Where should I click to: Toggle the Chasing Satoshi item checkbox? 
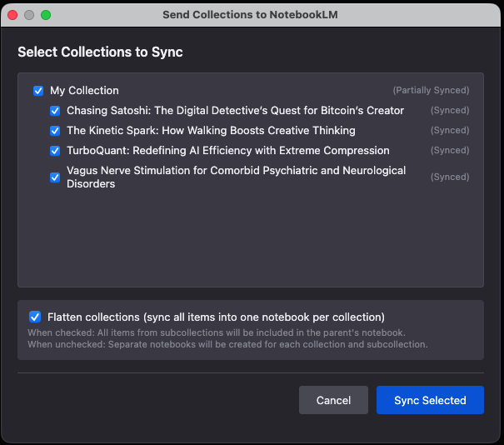click(x=55, y=111)
